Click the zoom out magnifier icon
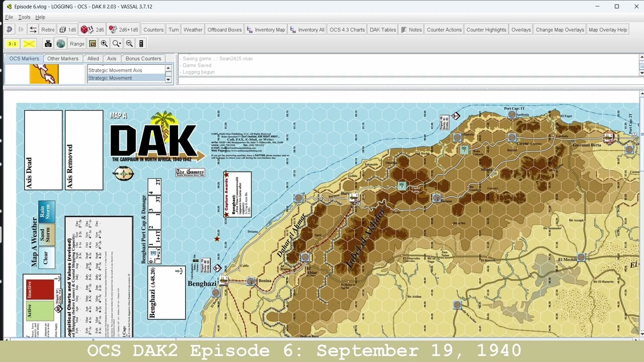Image resolution: width=644 pixels, height=362 pixels. click(x=129, y=44)
